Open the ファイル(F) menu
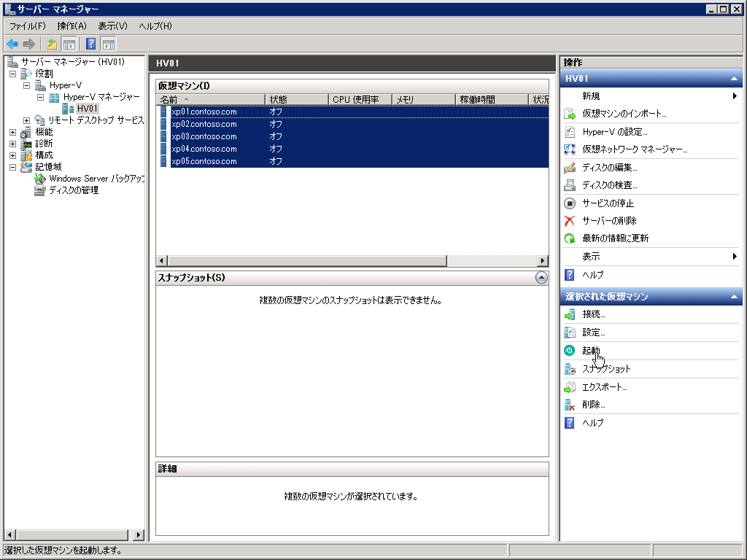The height and width of the screenshot is (560, 747). [x=28, y=26]
